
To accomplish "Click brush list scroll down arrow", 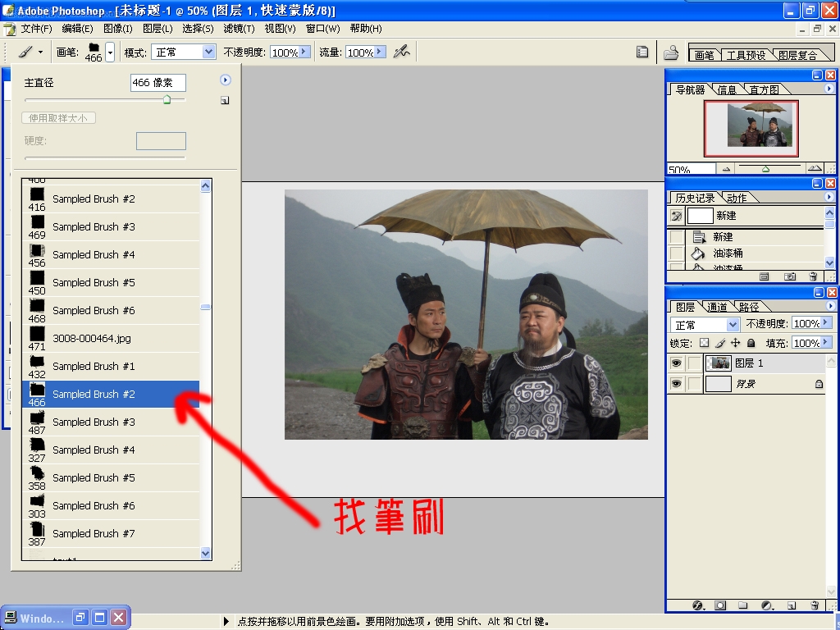I will [x=206, y=553].
